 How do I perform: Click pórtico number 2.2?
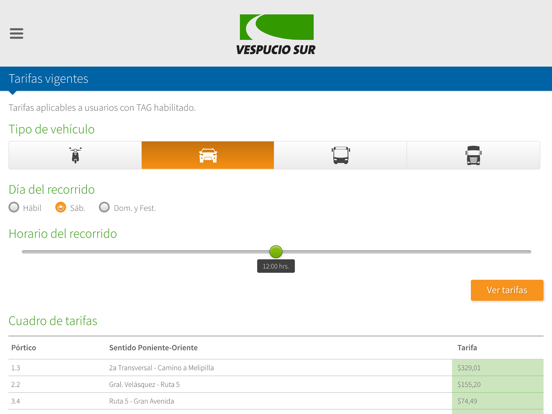tap(15, 384)
